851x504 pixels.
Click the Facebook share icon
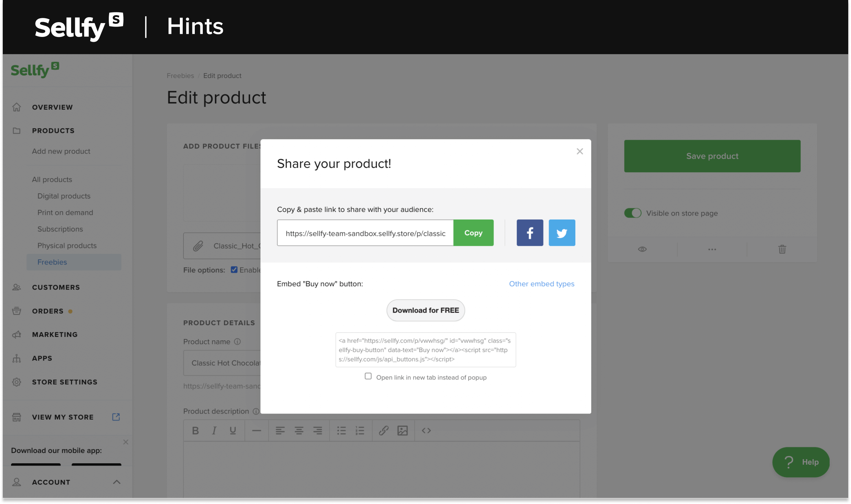(x=530, y=233)
